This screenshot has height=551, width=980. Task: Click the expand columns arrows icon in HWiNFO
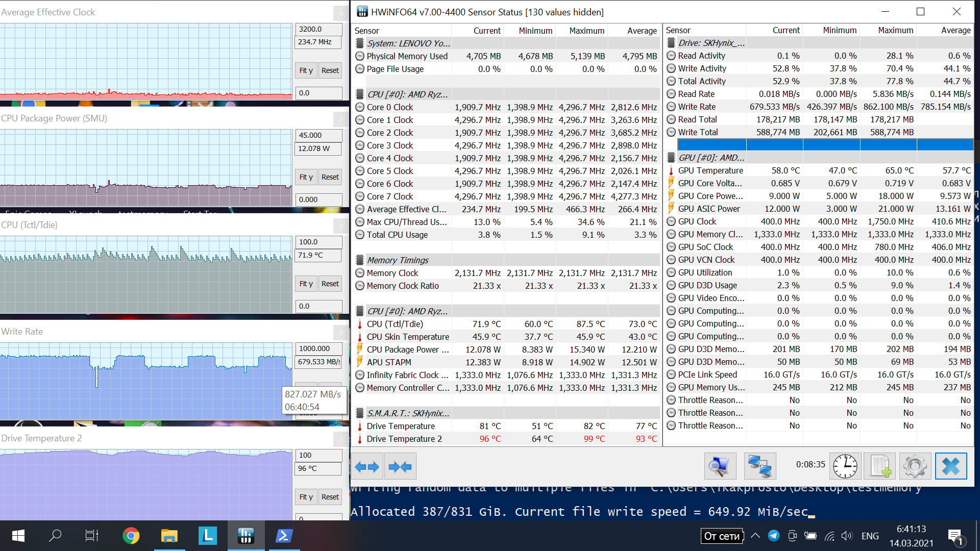(367, 466)
